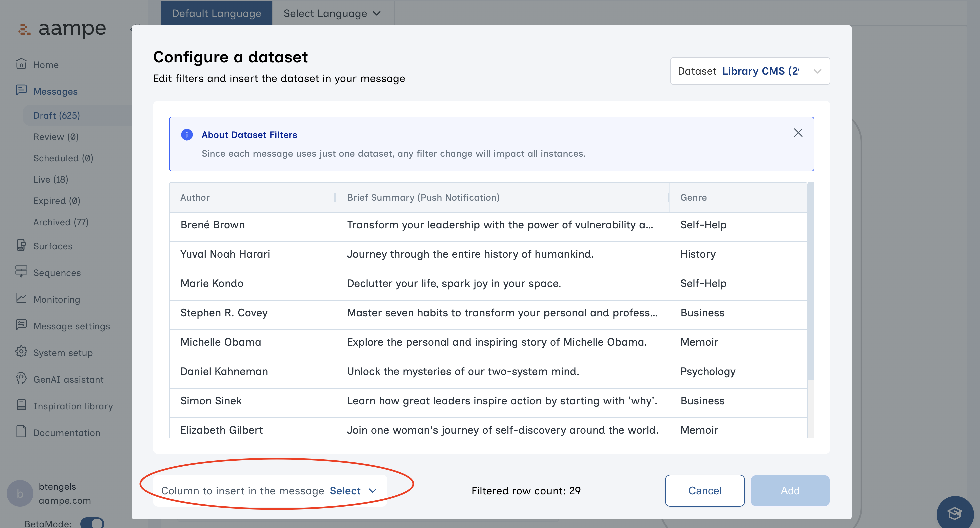Open Draft (625) messages
Viewport: 980px width, 528px height.
point(57,115)
